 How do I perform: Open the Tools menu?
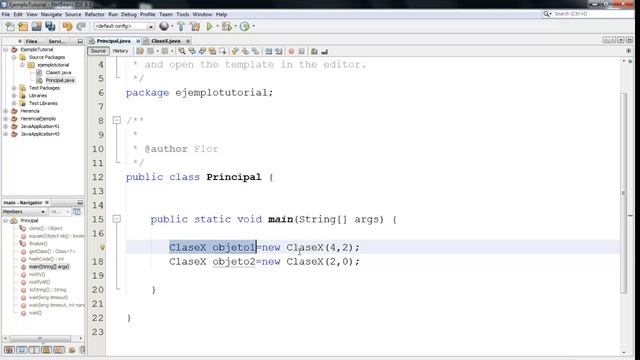pos(182,14)
